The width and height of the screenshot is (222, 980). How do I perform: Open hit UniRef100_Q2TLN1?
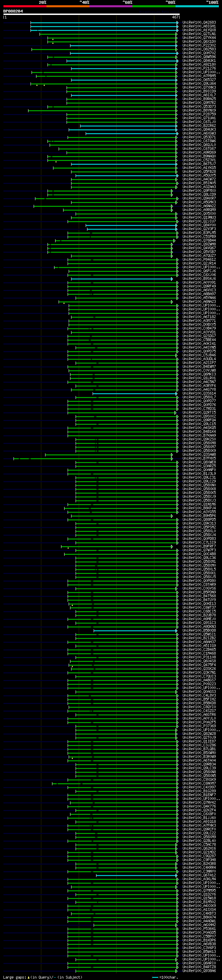199,34
